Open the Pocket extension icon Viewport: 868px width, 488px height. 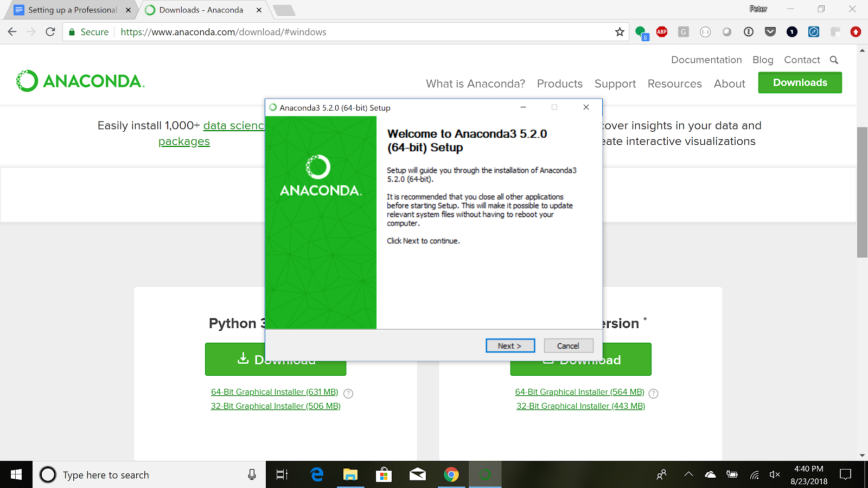(x=770, y=32)
